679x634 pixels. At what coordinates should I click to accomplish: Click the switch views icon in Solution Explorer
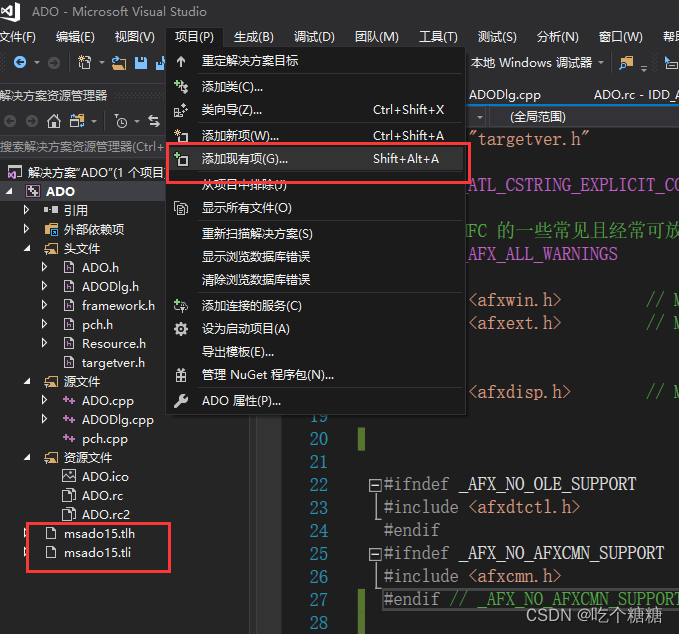(78, 121)
